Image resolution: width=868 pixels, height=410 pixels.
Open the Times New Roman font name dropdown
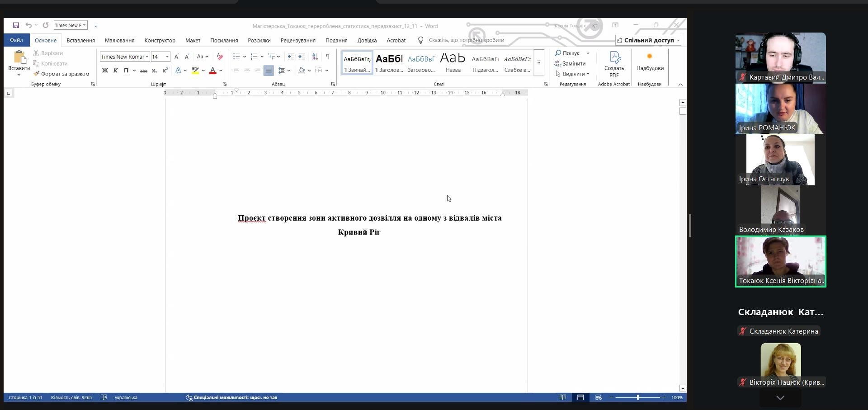click(147, 57)
